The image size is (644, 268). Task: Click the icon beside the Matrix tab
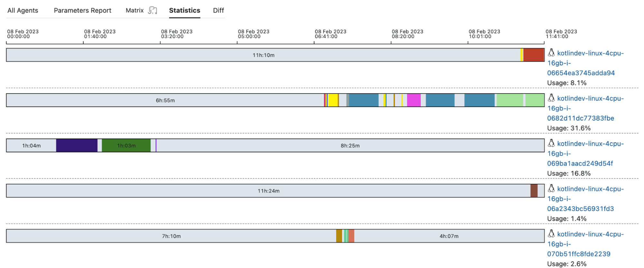pos(152,10)
